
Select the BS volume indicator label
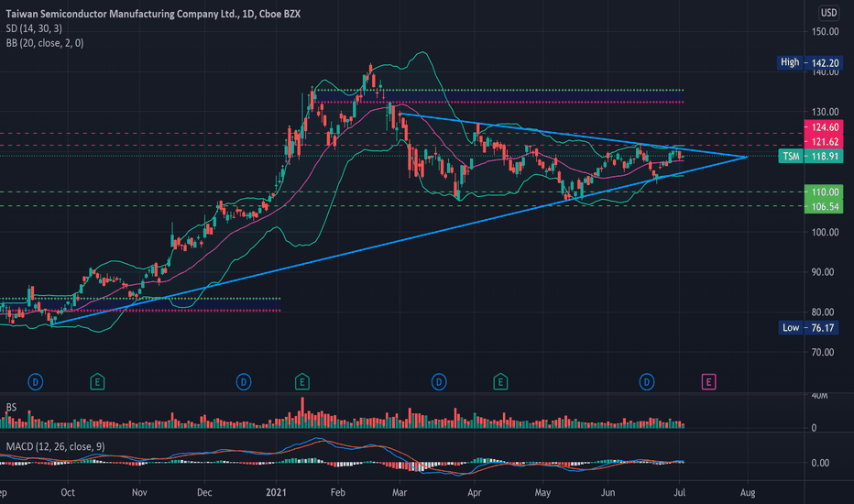pos(11,407)
